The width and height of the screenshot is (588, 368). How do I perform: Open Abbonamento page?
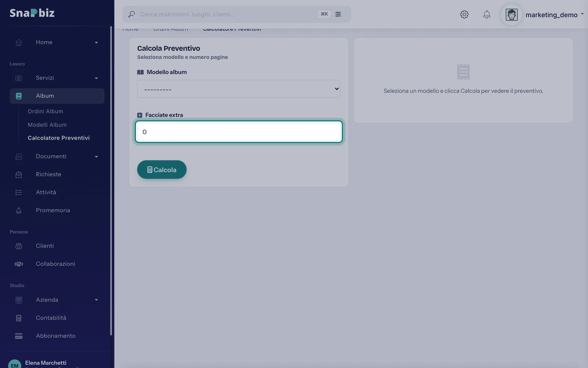(56, 336)
